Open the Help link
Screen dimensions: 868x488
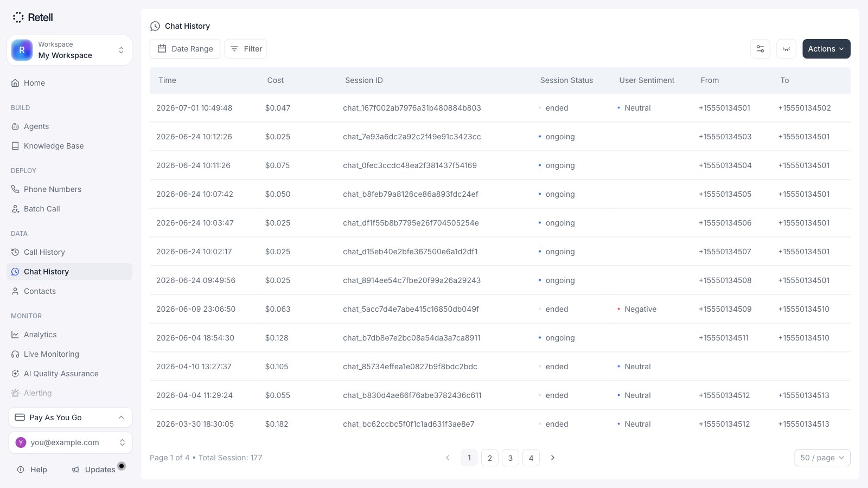point(32,470)
